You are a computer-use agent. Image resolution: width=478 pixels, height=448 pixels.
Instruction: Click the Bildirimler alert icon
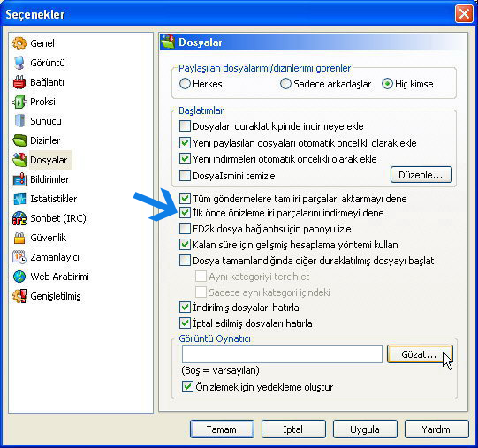coord(19,179)
